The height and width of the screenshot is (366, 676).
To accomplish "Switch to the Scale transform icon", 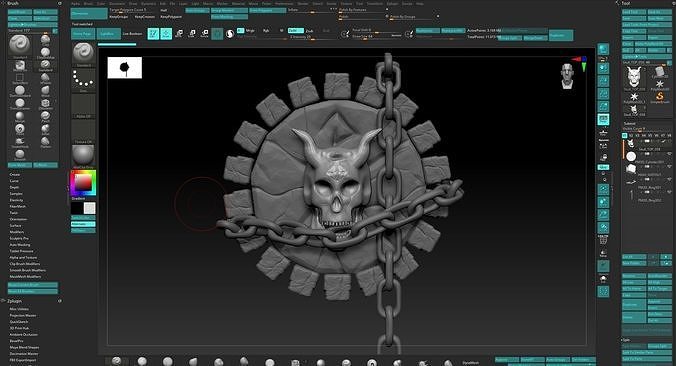I will 192,34.
